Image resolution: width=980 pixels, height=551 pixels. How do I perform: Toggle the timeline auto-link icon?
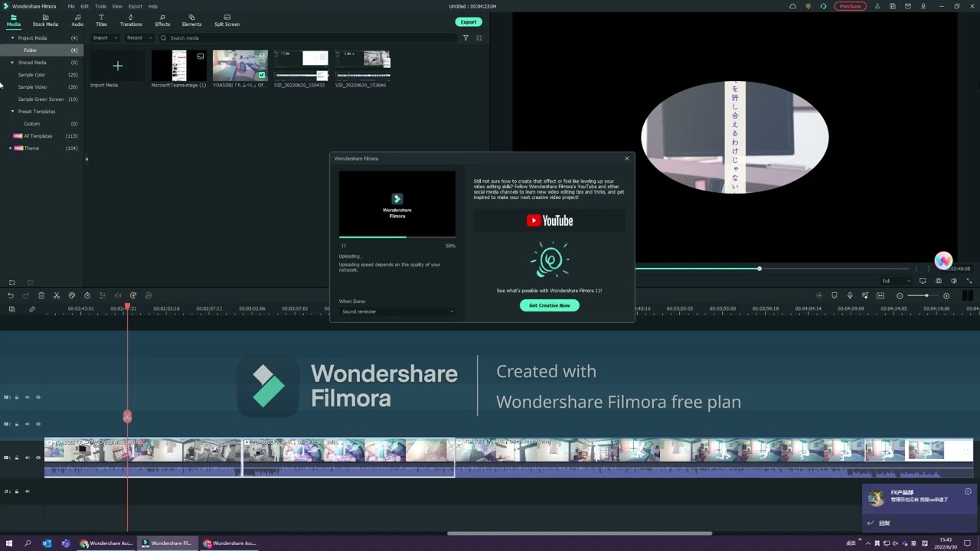coord(32,309)
